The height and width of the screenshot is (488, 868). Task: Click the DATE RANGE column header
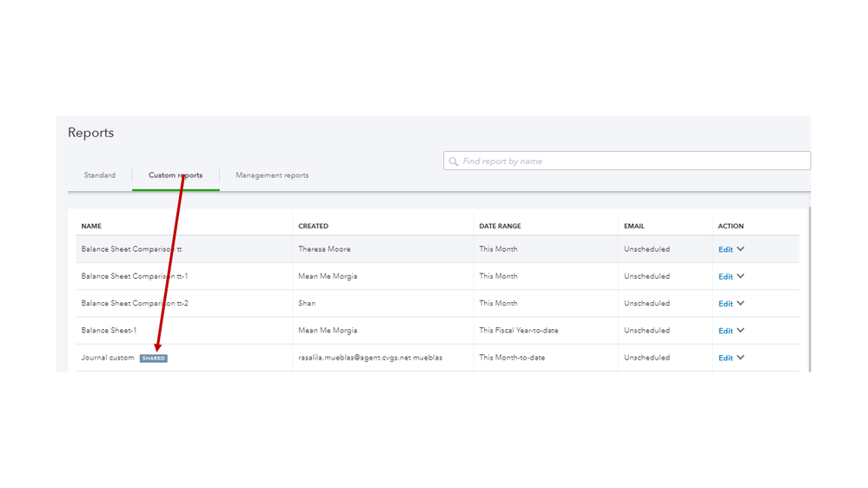(500, 226)
